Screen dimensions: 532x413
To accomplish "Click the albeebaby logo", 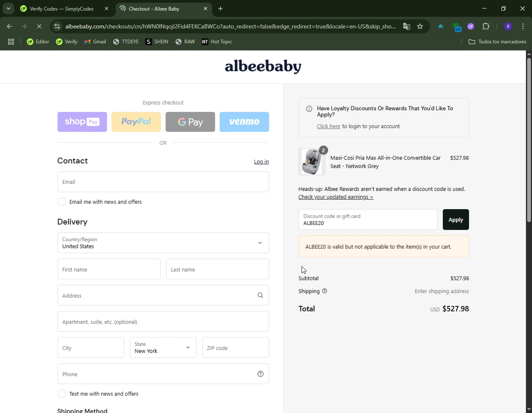I will click(x=263, y=66).
